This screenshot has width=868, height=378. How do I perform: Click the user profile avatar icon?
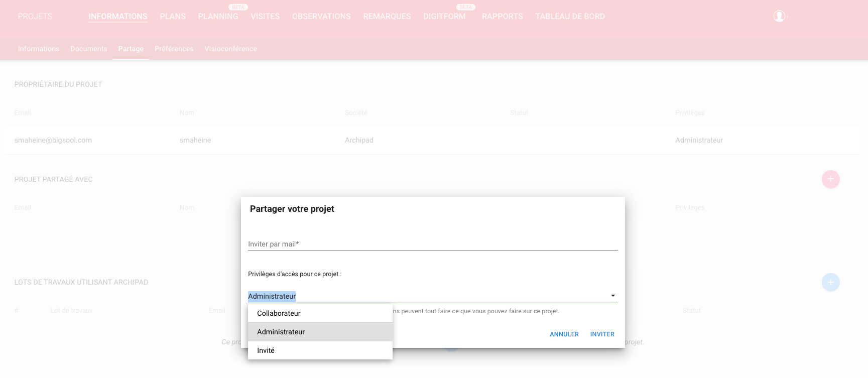779,16
